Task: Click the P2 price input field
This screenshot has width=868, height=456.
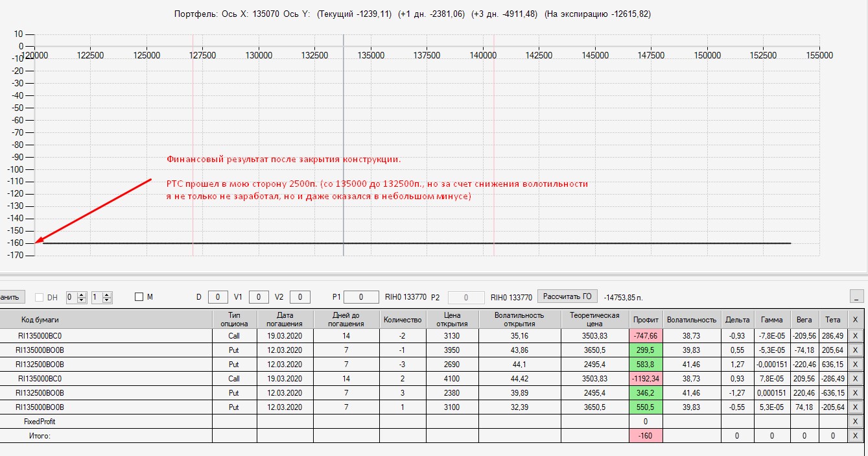Action: click(x=467, y=297)
